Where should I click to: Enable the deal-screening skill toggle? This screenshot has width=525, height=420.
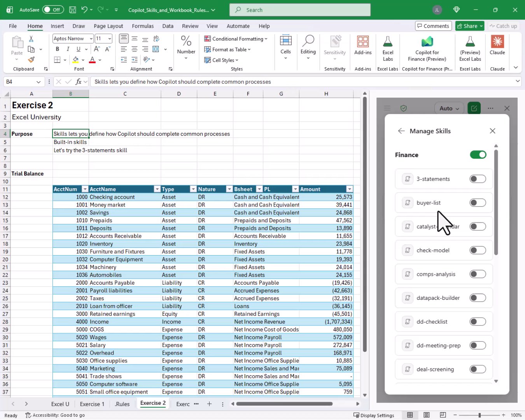(478, 369)
